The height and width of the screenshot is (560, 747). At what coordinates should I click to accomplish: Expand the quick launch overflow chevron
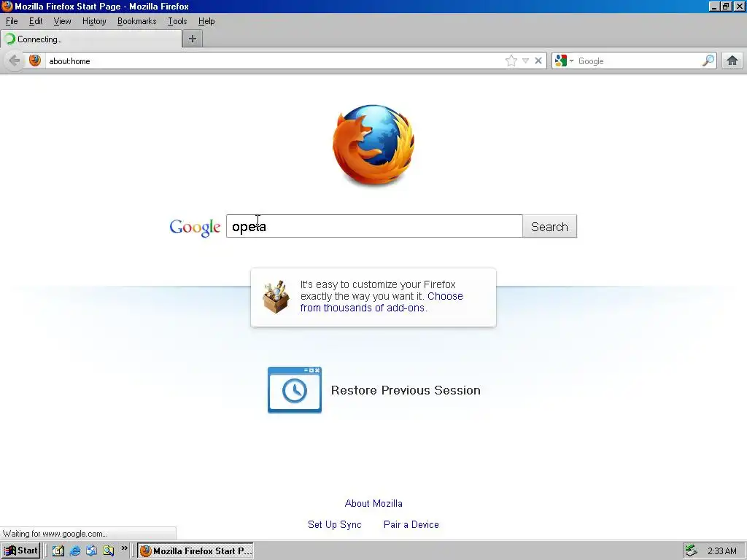pyautogui.click(x=124, y=548)
